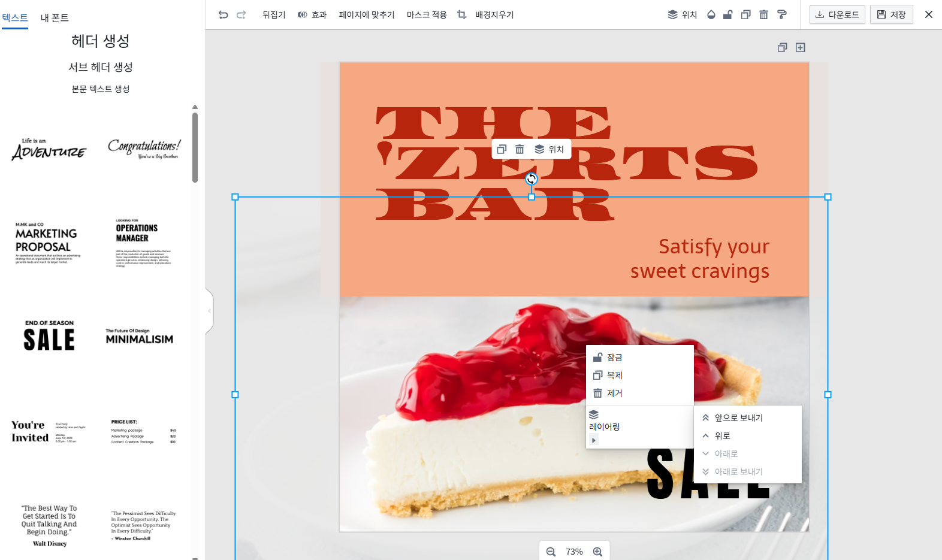Choose 제거 remove in context menu
This screenshot has width=942, height=560.
pyautogui.click(x=639, y=393)
